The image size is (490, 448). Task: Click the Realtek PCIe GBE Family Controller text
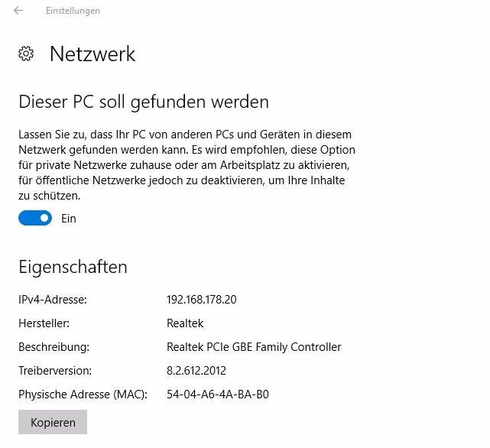[254, 347]
